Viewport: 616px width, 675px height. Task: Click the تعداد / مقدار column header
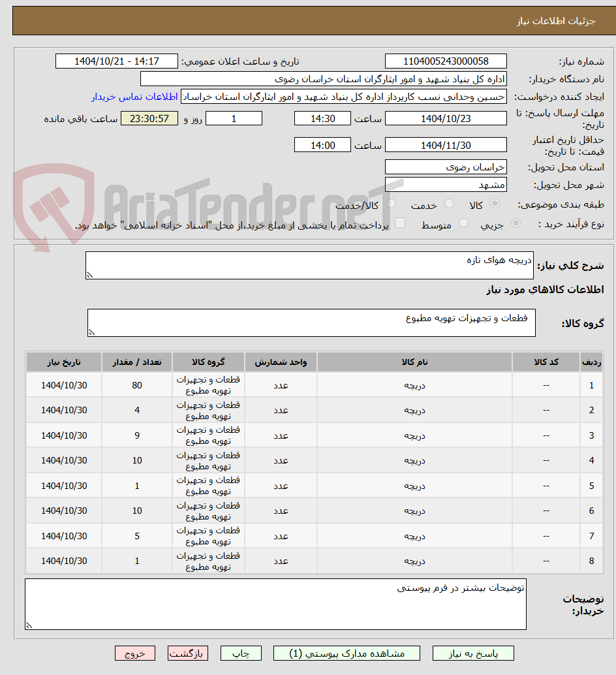pos(137,362)
